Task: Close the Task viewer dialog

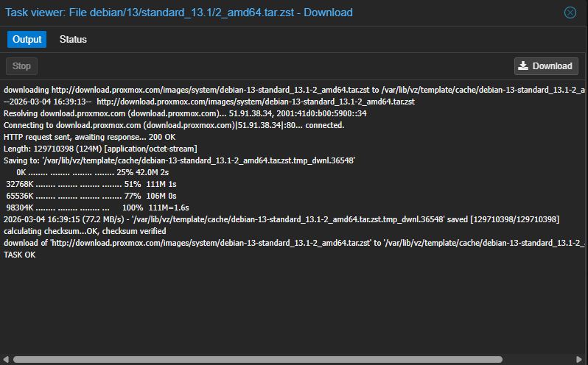Action: click(x=570, y=13)
